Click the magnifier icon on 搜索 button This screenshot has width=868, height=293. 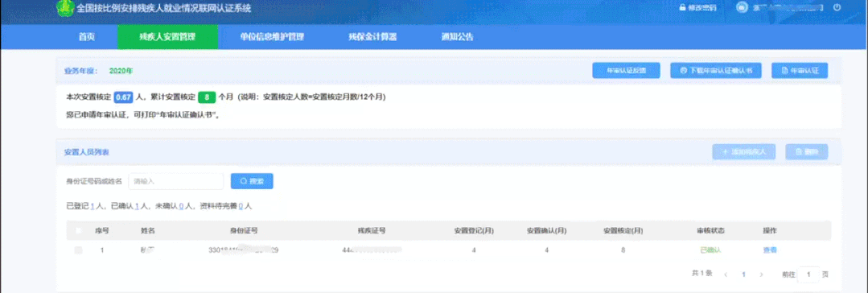coord(243,181)
